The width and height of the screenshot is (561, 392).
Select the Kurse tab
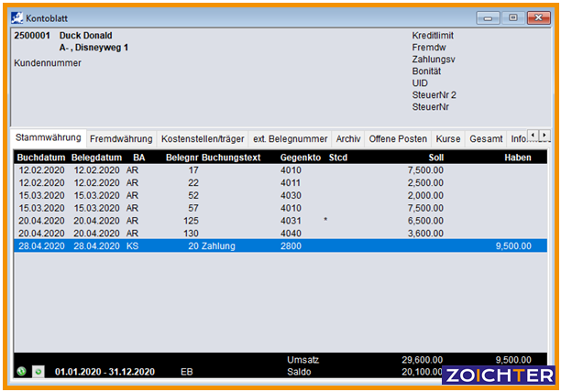(x=448, y=138)
